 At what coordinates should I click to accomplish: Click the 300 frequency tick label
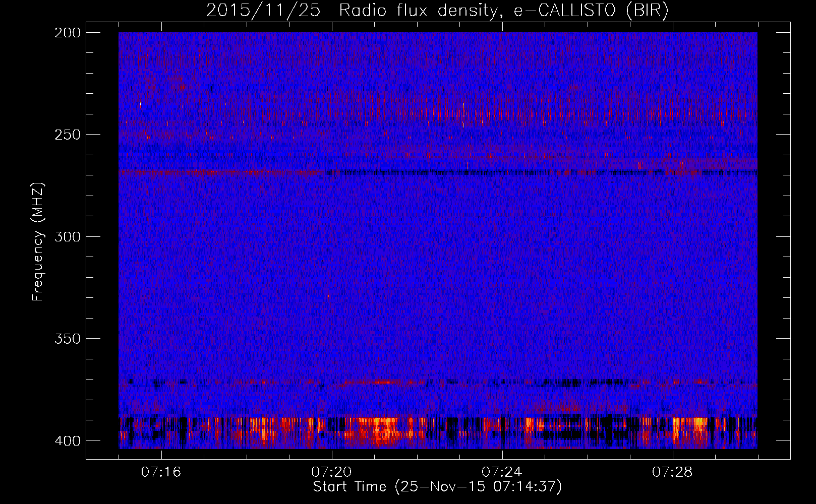[67, 237]
